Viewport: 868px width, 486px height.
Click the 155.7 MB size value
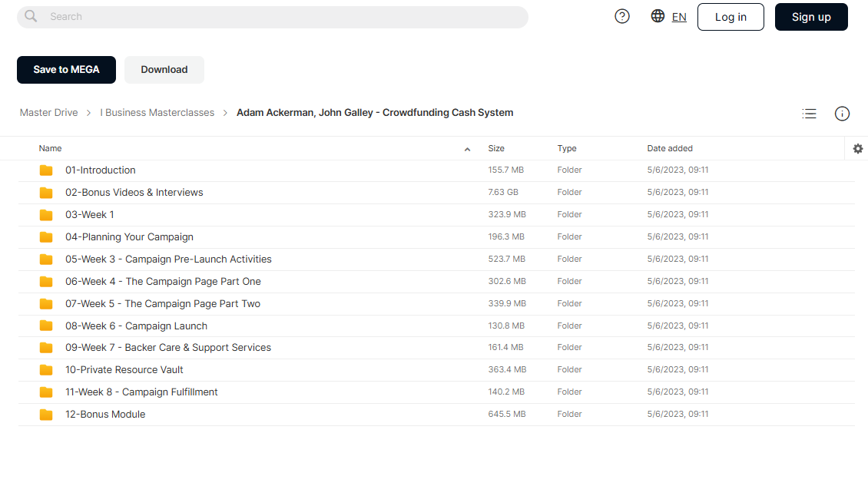[506, 170]
